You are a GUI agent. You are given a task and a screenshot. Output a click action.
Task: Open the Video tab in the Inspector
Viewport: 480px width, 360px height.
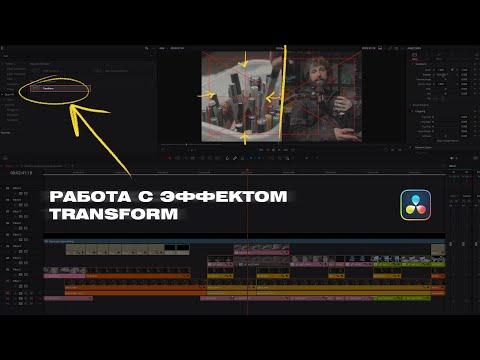(x=415, y=56)
